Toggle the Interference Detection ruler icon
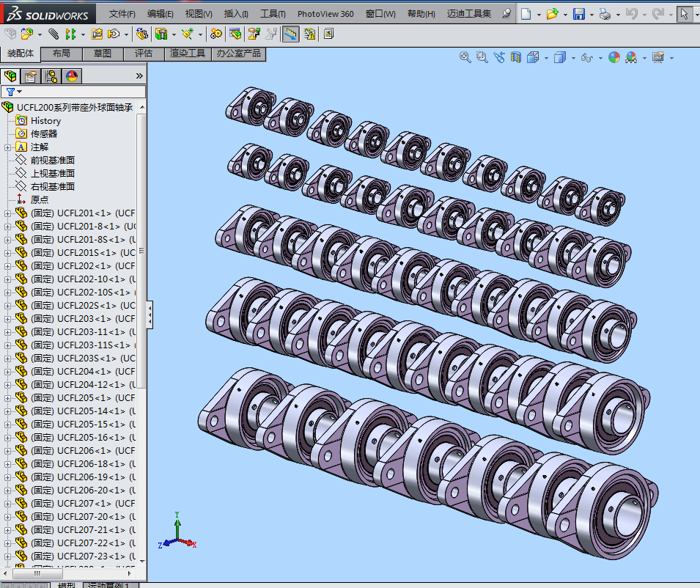700x588 pixels. coord(290,34)
